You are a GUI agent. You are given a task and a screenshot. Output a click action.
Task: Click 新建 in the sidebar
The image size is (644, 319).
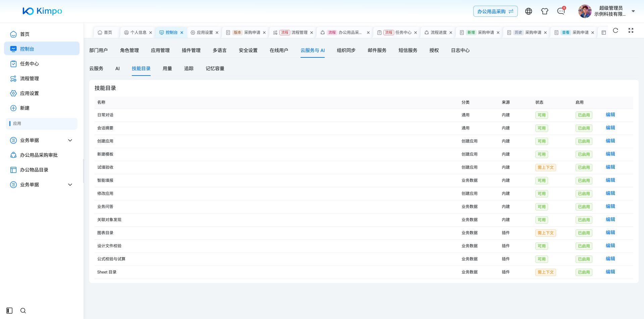pos(42,108)
